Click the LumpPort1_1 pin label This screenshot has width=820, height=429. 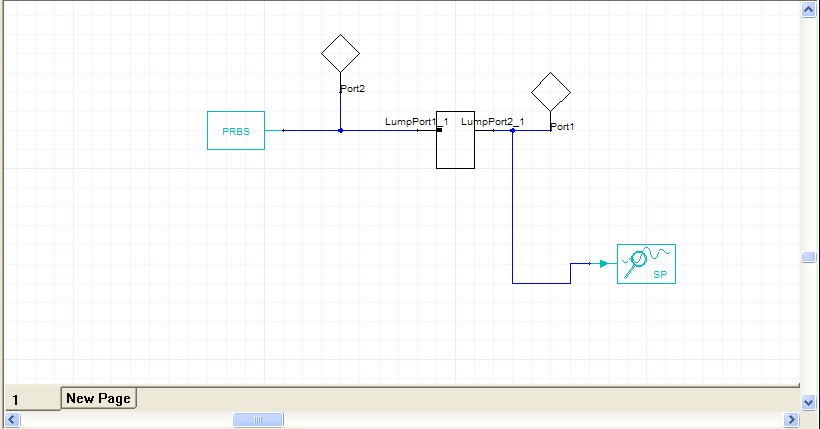pos(417,121)
